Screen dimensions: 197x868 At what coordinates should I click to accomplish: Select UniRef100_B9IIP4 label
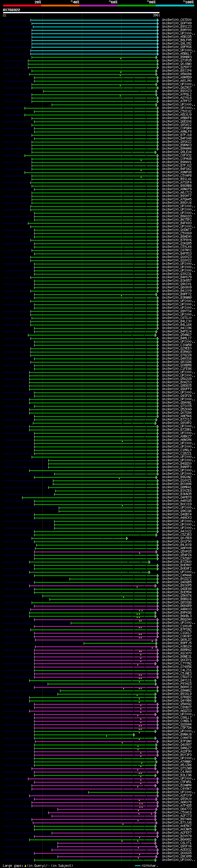[x=176, y=71]
